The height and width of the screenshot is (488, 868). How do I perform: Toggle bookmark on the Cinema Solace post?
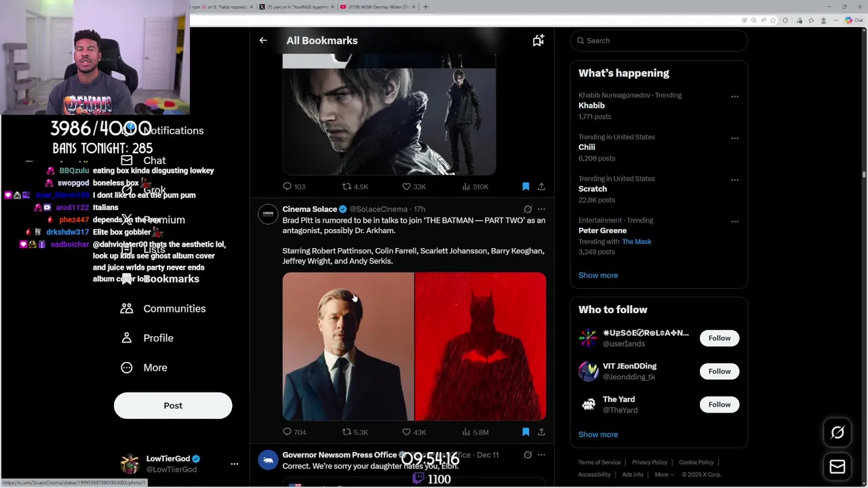tap(526, 432)
